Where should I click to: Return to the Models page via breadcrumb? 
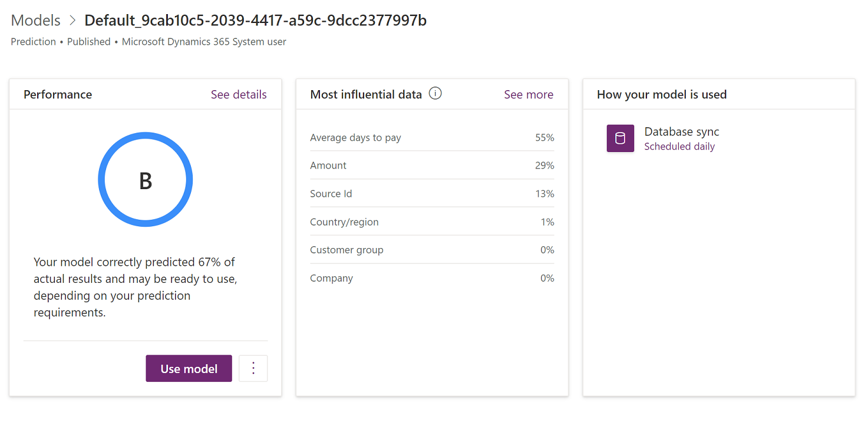[x=35, y=19]
